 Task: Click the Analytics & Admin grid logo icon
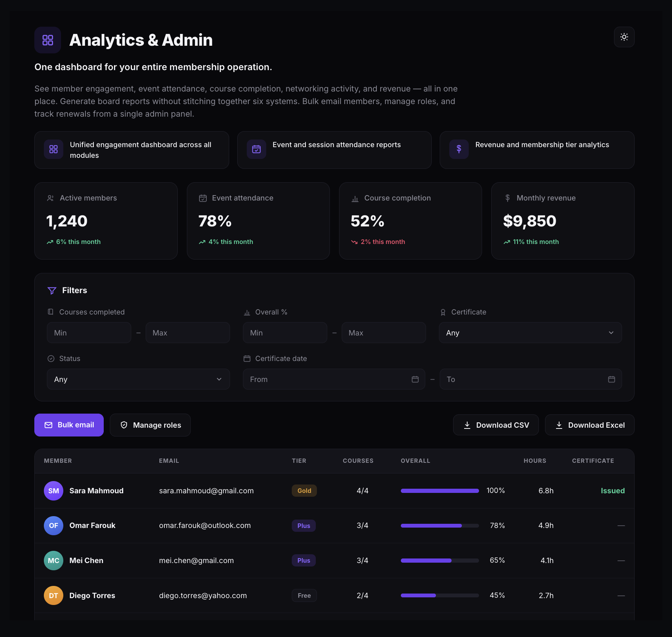tap(48, 40)
